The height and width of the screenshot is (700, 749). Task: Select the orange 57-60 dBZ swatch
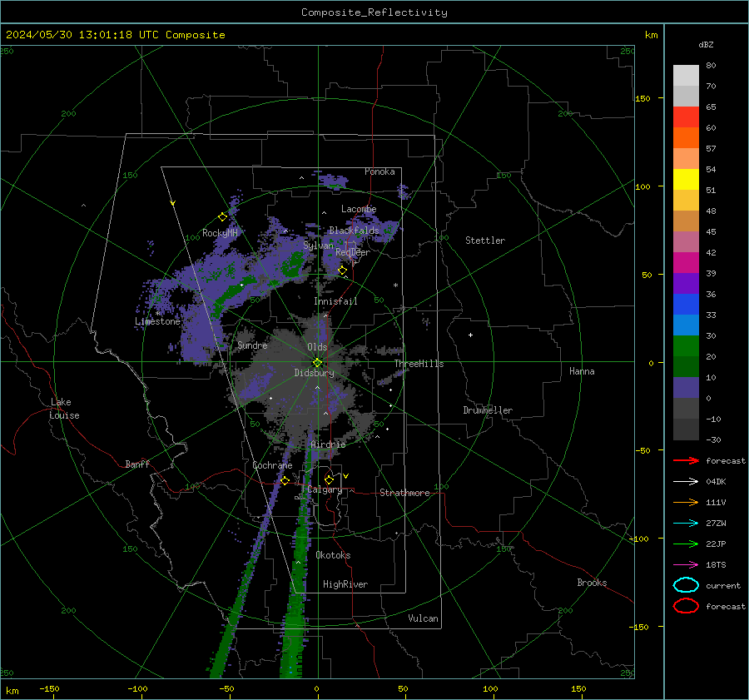686,137
